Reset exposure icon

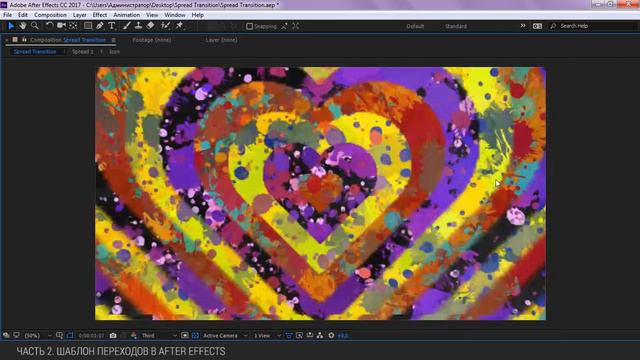pos(331,336)
